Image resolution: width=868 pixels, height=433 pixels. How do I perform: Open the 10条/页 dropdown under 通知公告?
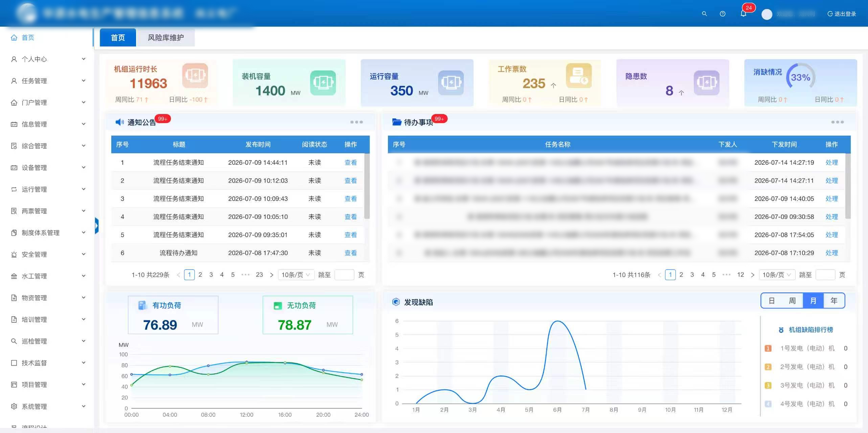(x=296, y=275)
